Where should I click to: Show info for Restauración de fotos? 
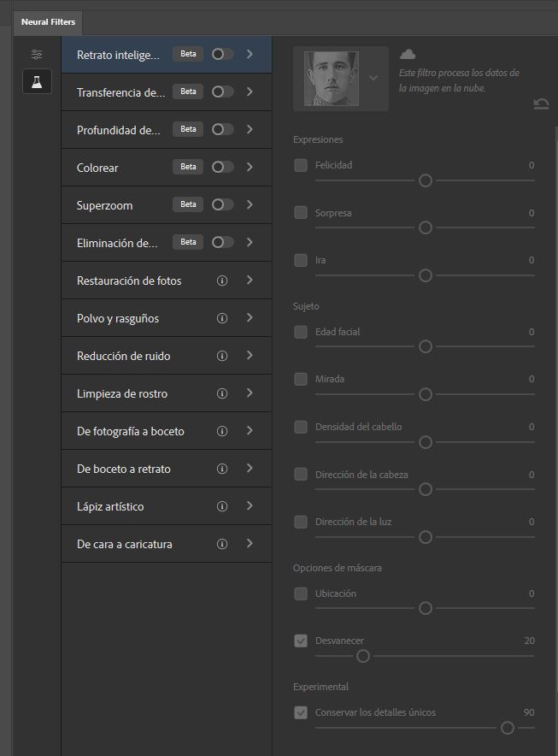222,281
